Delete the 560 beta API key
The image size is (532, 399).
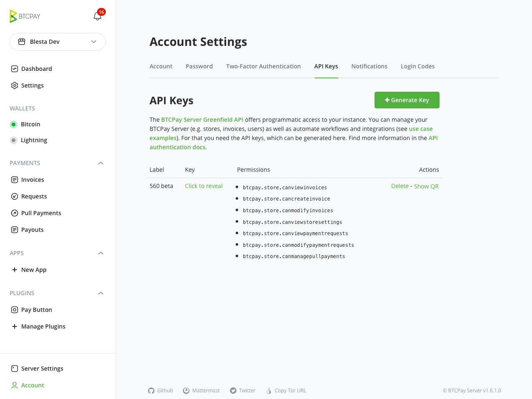[400, 186]
